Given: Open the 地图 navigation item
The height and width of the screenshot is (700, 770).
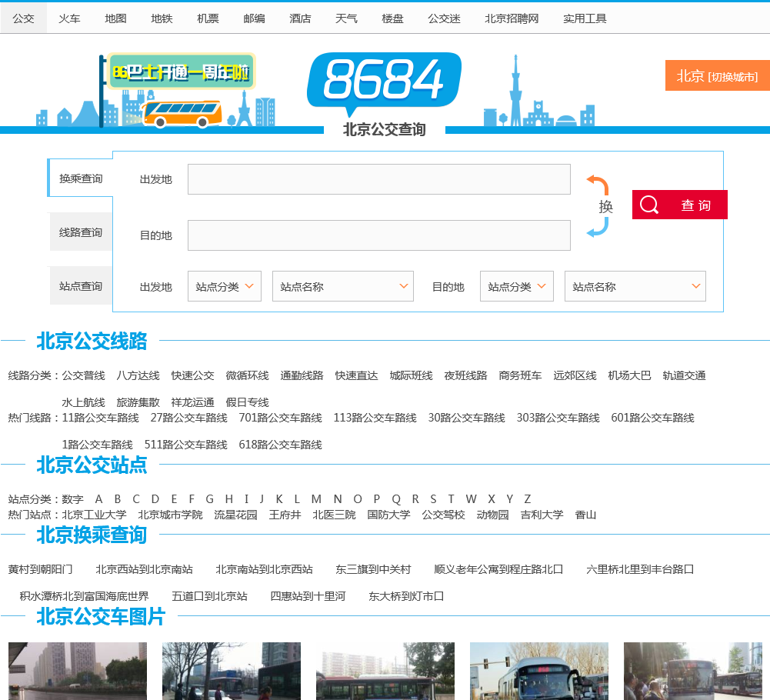Looking at the screenshot, I should [x=115, y=18].
